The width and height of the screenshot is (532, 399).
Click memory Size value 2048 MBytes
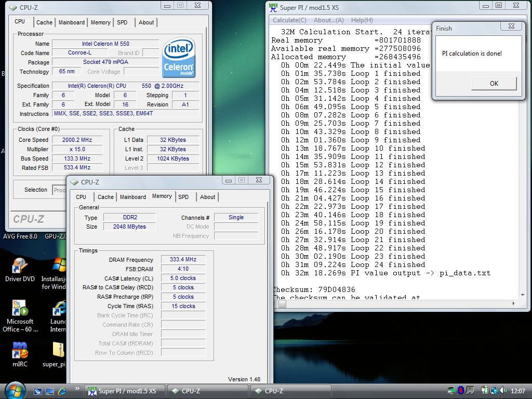coord(129,227)
